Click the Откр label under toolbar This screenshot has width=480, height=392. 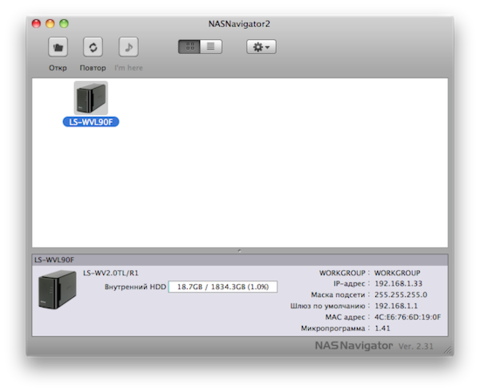(x=58, y=68)
